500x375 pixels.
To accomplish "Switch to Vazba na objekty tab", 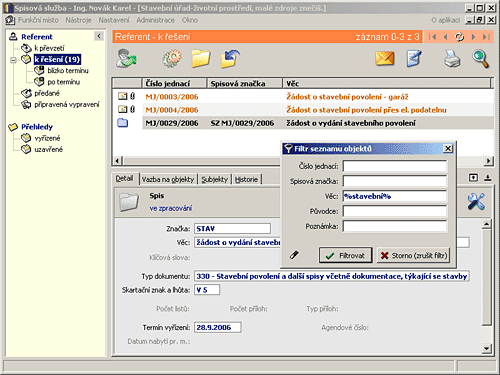I will pos(168,179).
